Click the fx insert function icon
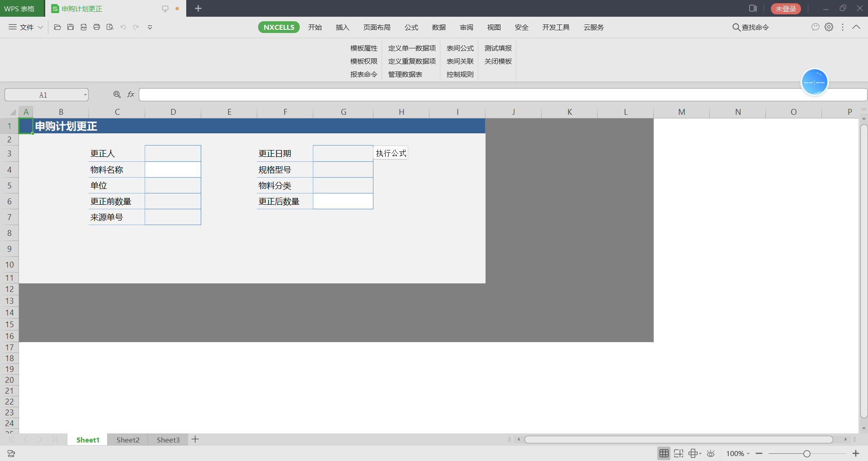This screenshot has width=868, height=461. coord(131,94)
